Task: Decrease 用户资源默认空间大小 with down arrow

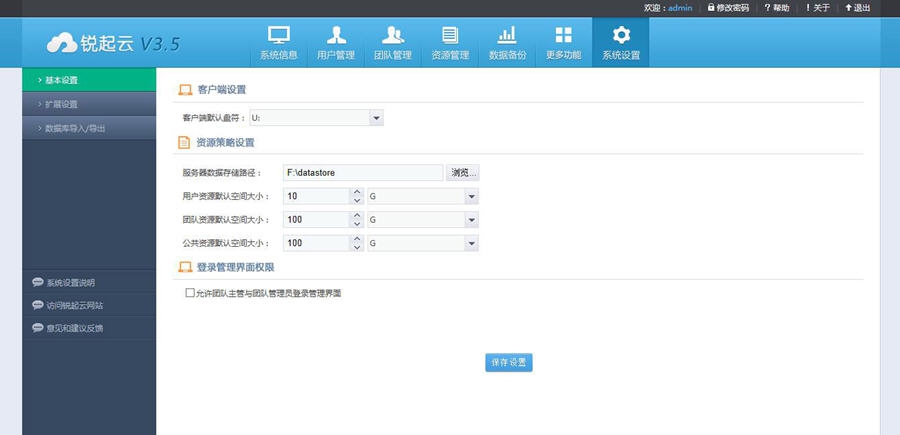Action: click(357, 200)
